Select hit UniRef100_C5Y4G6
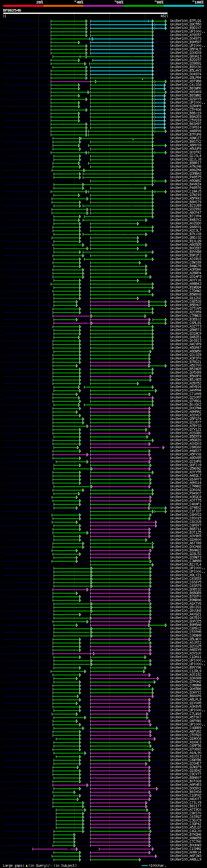 186,110
